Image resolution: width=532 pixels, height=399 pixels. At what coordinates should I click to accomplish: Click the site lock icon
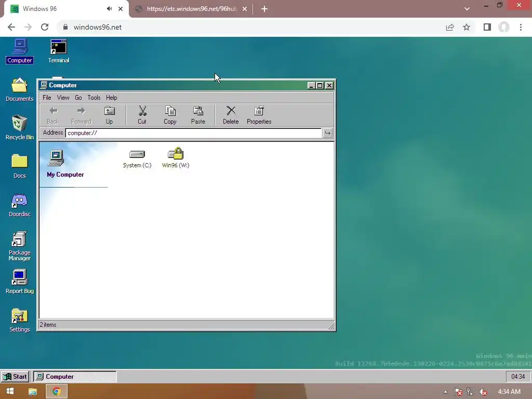coord(65,27)
